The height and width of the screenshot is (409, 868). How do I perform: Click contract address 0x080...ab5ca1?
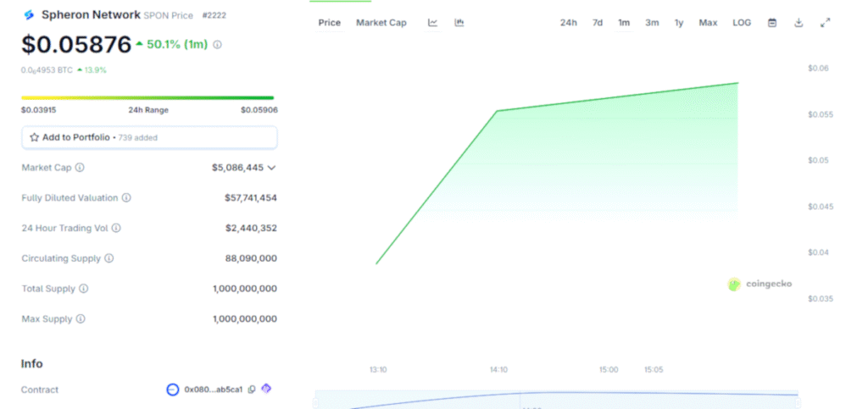point(213,390)
